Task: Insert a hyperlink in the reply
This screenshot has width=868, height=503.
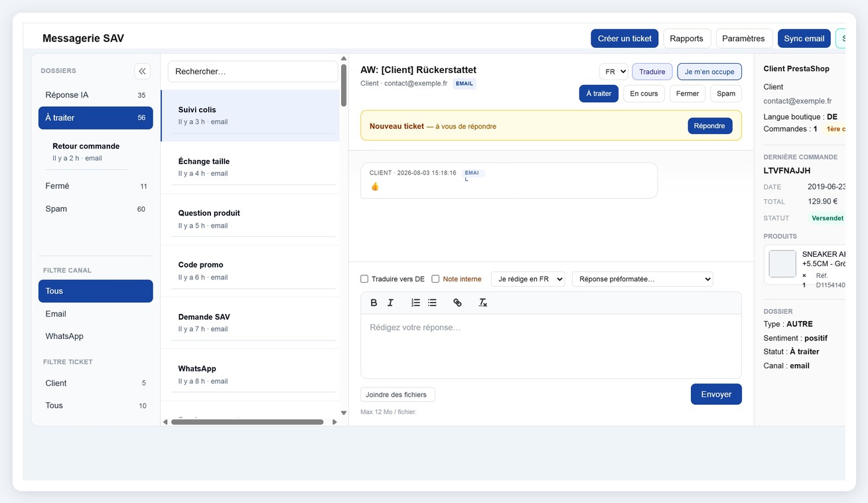Action: tap(457, 303)
